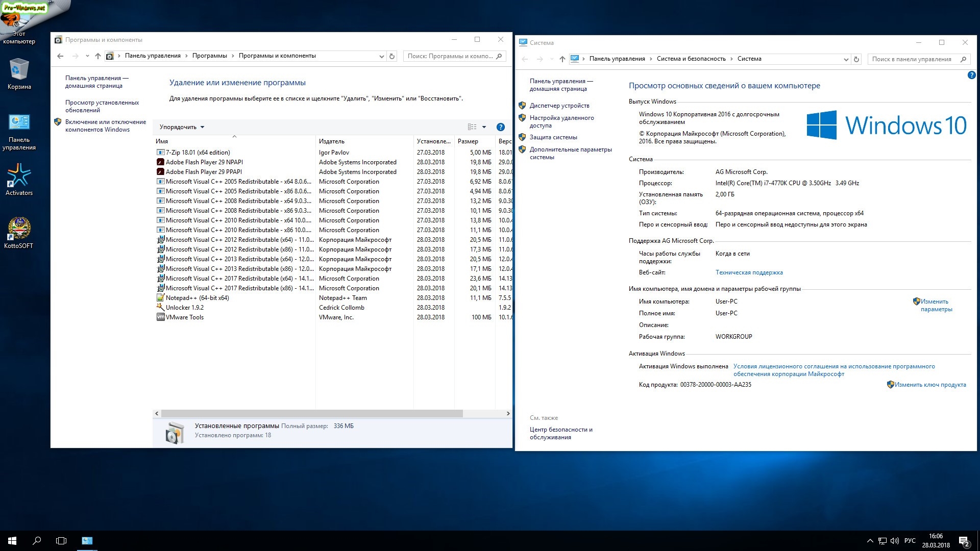Image resolution: width=980 pixels, height=551 pixels.
Task: Click the horizontal scrollbar in programs list
Action: (311, 413)
